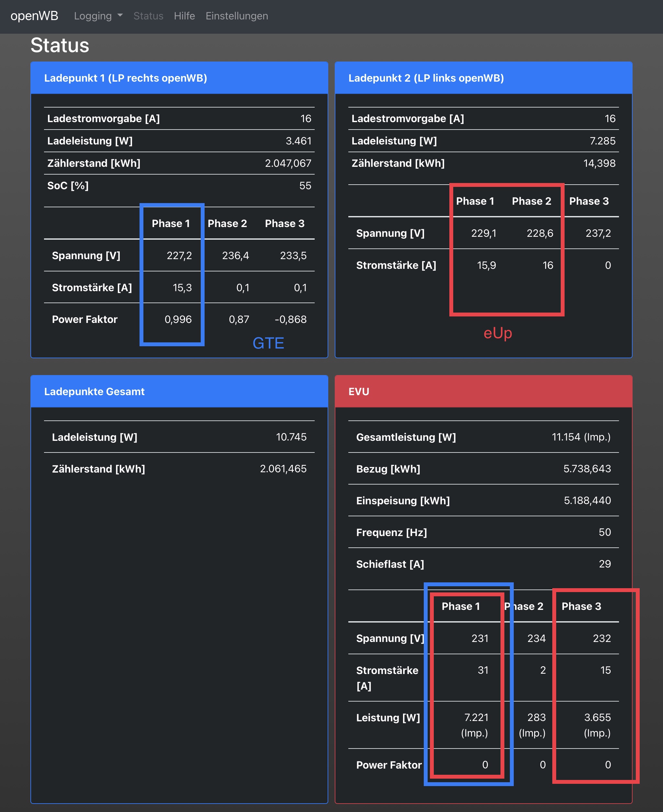
Task: Click the blue GTE annotation label
Action: point(268,343)
